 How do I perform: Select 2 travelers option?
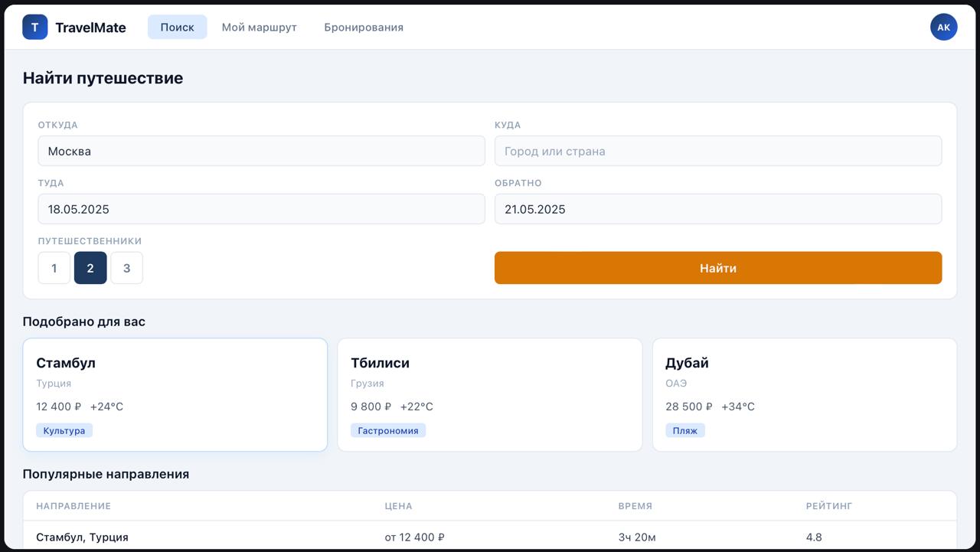pos(90,268)
